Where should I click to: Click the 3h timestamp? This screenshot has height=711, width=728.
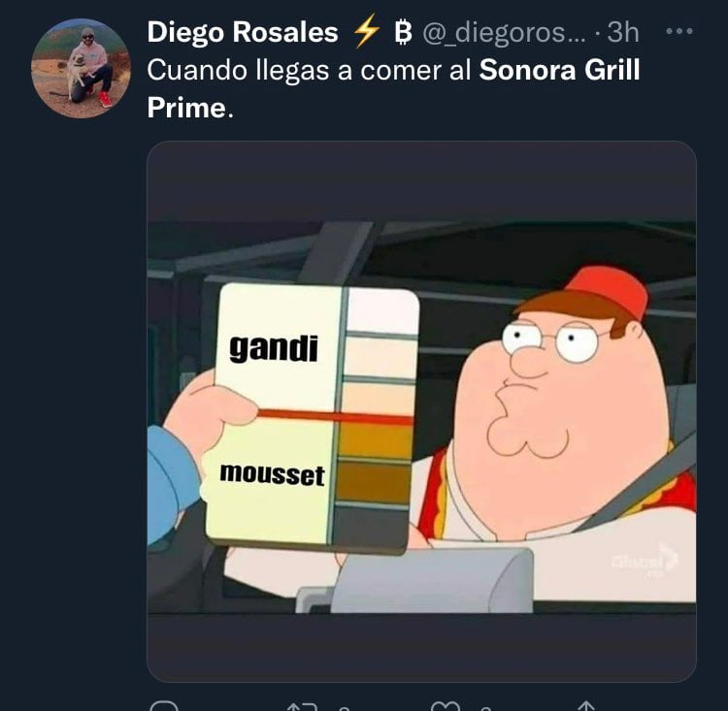(x=623, y=32)
